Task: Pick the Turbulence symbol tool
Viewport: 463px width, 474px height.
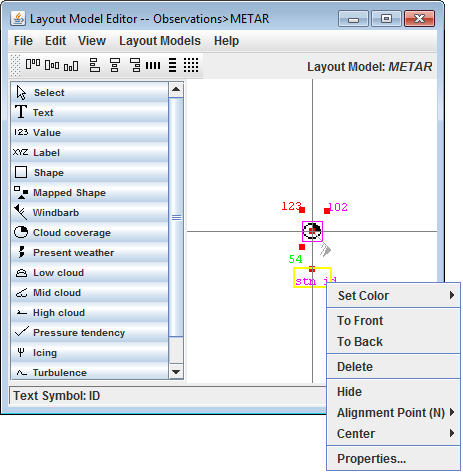Action: coord(89,371)
